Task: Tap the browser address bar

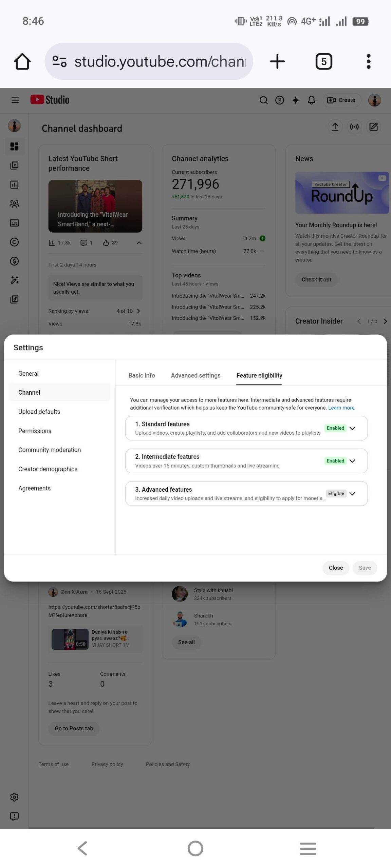Action: click(149, 61)
